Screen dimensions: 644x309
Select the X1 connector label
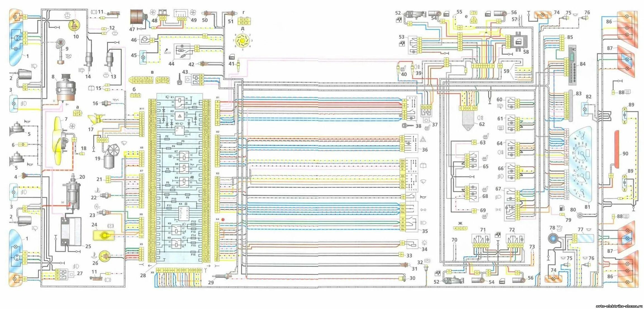coord(218,98)
